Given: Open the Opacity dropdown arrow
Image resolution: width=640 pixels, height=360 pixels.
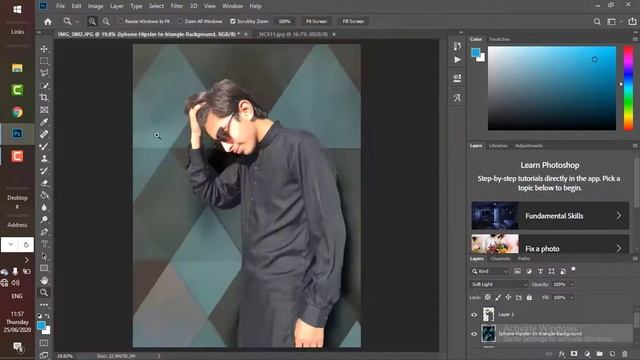Looking at the screenshot, I should [572, 284].
